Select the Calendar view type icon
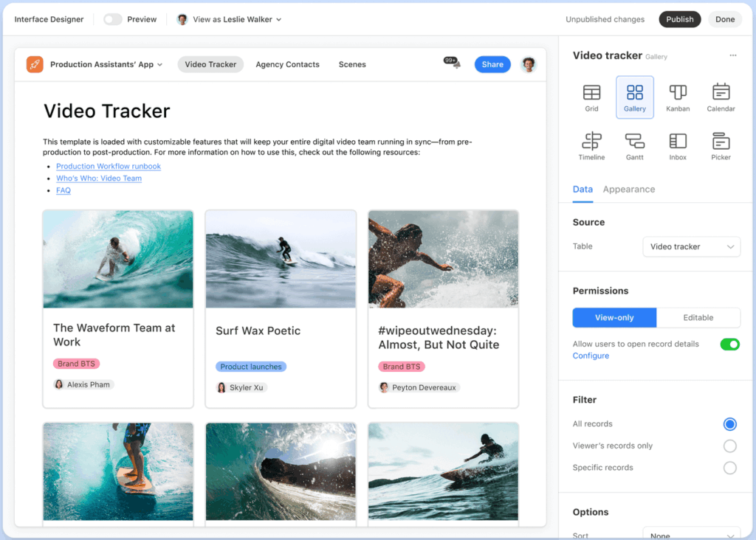 721,97
